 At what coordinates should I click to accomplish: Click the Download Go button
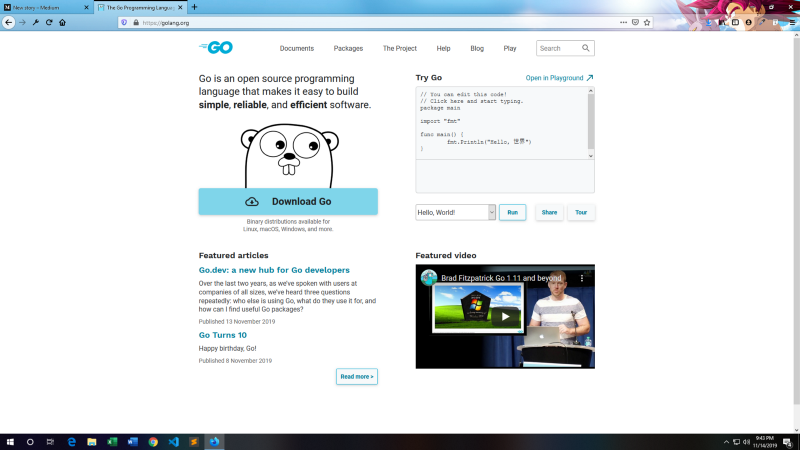pos(288,201)
